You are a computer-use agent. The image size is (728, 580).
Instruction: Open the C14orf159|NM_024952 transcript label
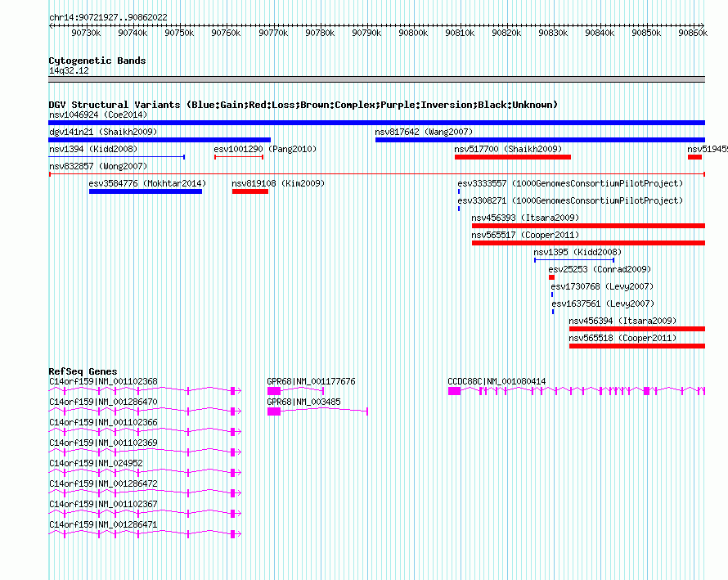(96, 463)
